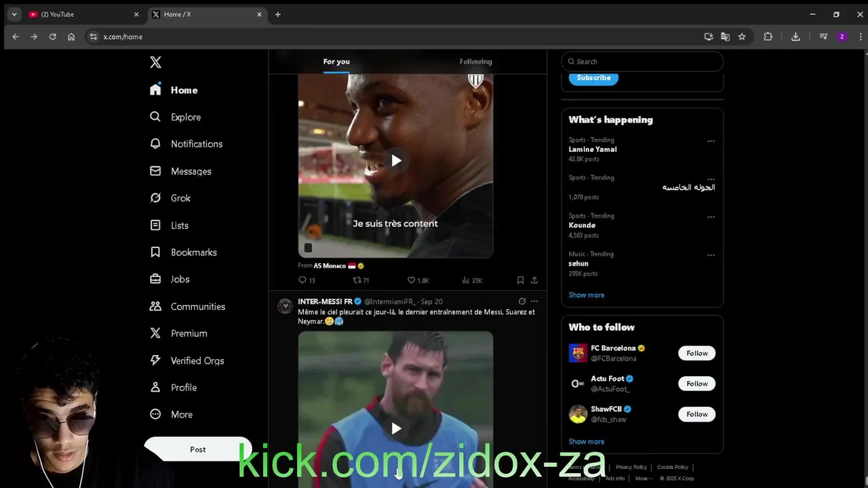Open the INTER-MESSI FR profile name
This screenshot has width=868, height=488.
click(325, 302)
